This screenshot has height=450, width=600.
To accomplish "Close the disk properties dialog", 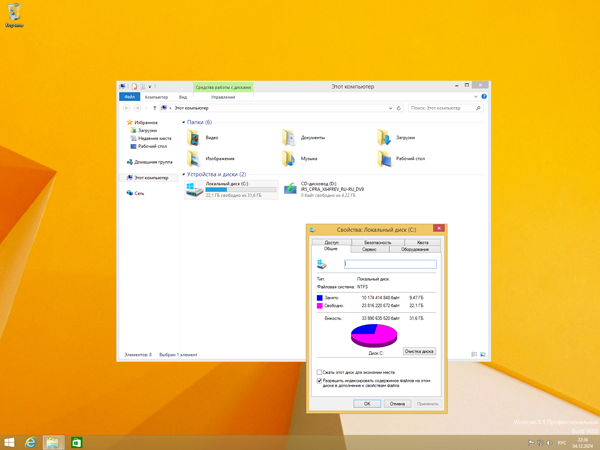I will click(x=439, y=228).
